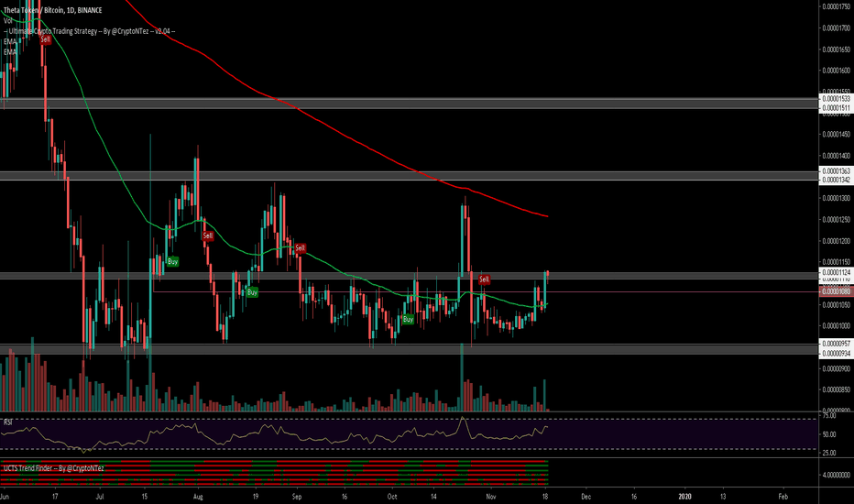Select the RSI 75.00 scale value
The image size is (854, 504).
pos(829,416)
